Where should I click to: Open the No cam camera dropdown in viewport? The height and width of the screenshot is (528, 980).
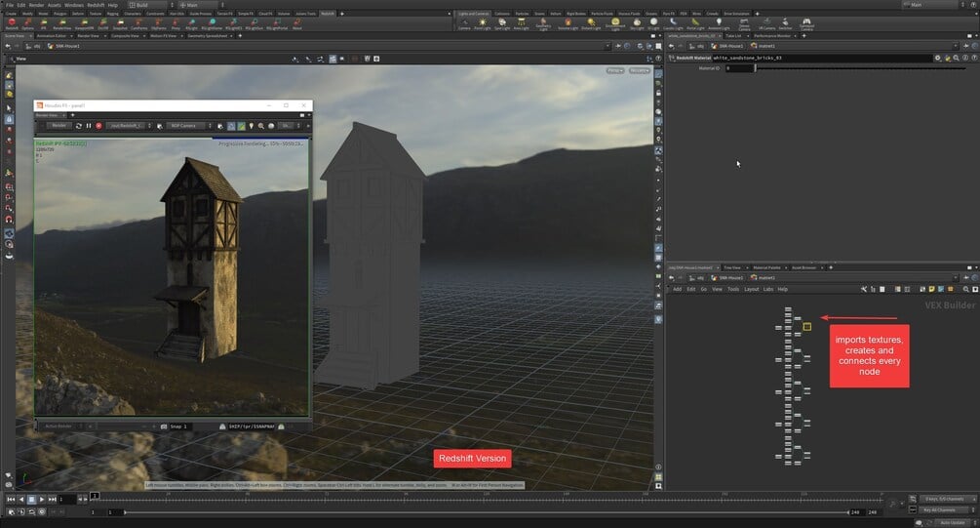(639, 70)
